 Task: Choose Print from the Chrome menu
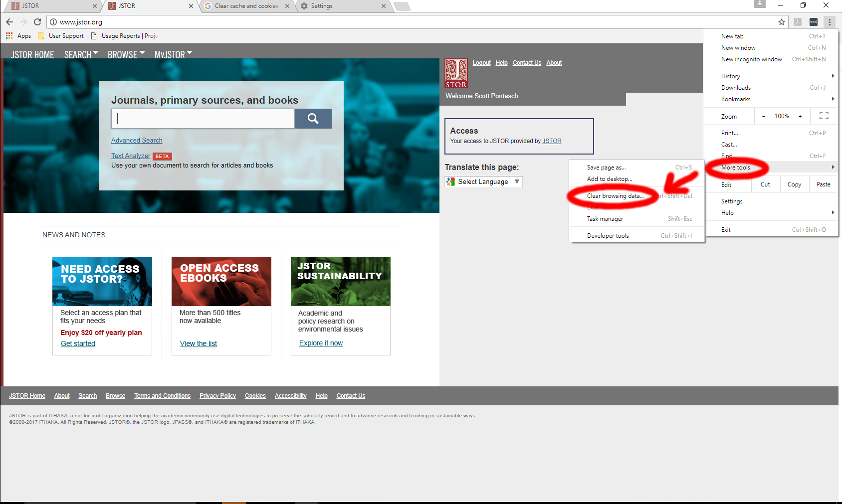[771, 133]
